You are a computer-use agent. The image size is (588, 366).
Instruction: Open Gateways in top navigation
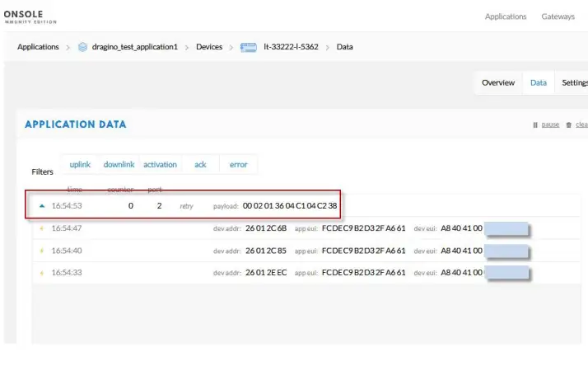point(558,16)
